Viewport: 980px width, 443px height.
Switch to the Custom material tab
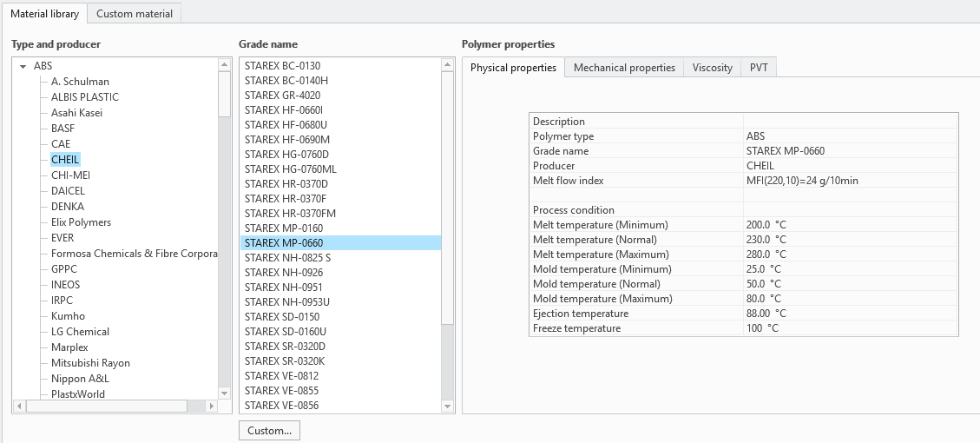[x=135, y=13]
